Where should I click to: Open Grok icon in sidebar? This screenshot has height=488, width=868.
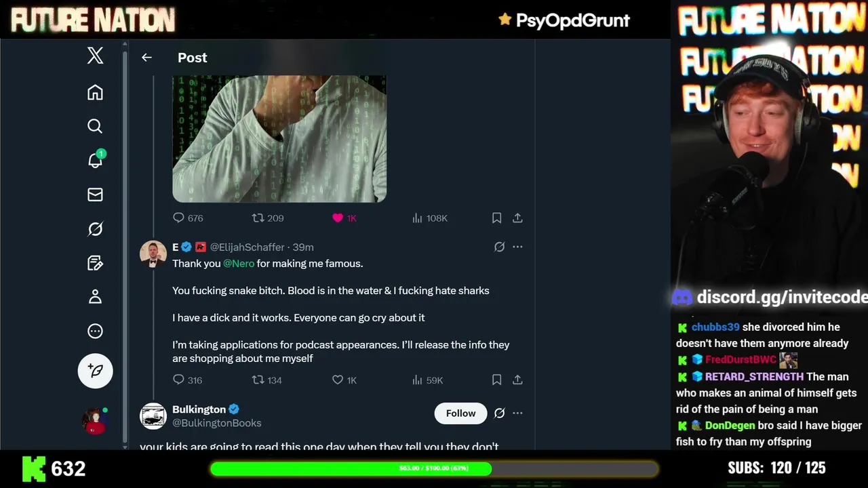pos(95,229)
